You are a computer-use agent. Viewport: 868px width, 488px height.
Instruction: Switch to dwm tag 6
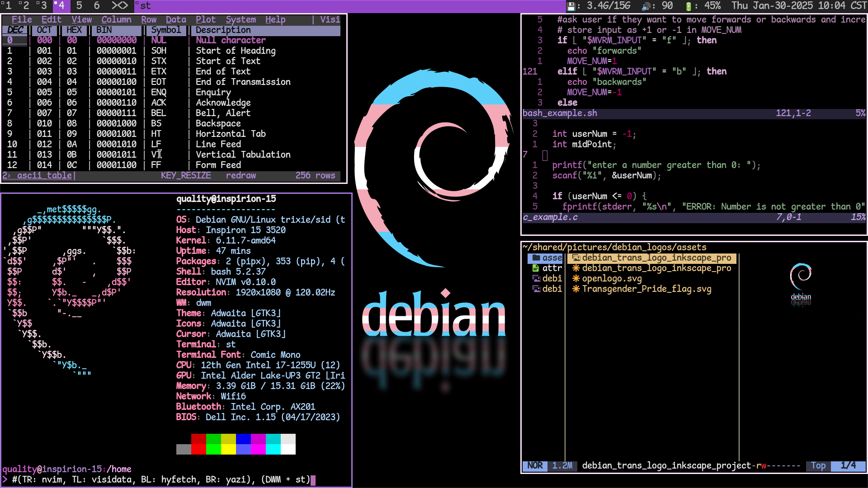point(96,6)
